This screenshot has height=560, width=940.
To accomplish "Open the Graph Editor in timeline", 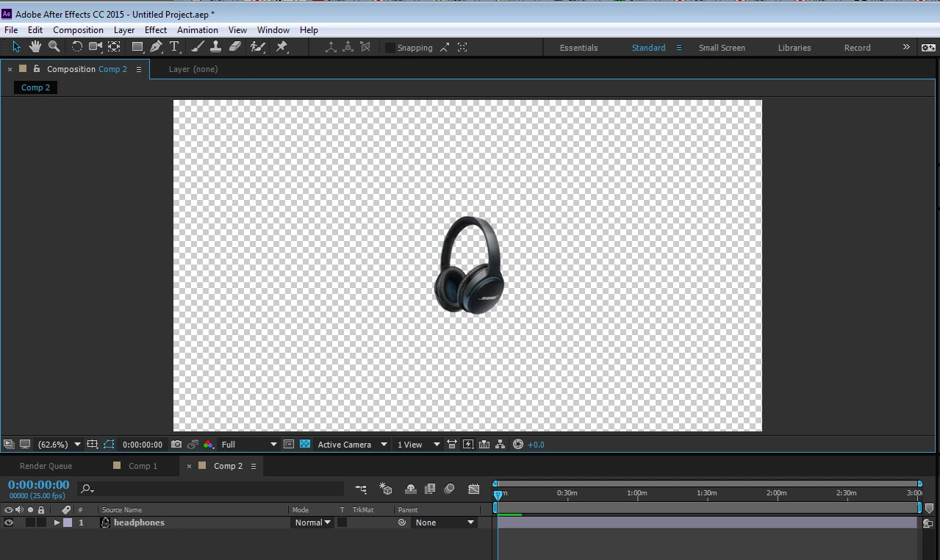I will pyautogui.click(x=474, y=489).
